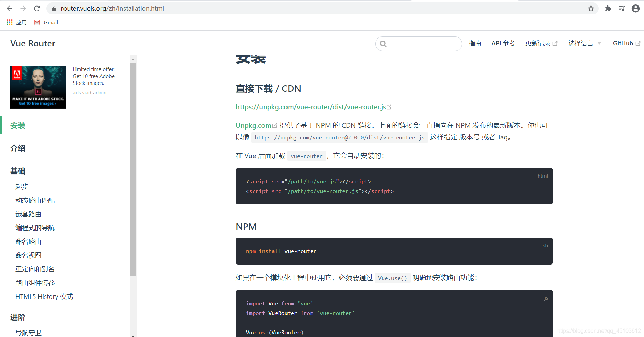
Task: Click the 进阶 sidebar section heading
Action: (18, 317)
